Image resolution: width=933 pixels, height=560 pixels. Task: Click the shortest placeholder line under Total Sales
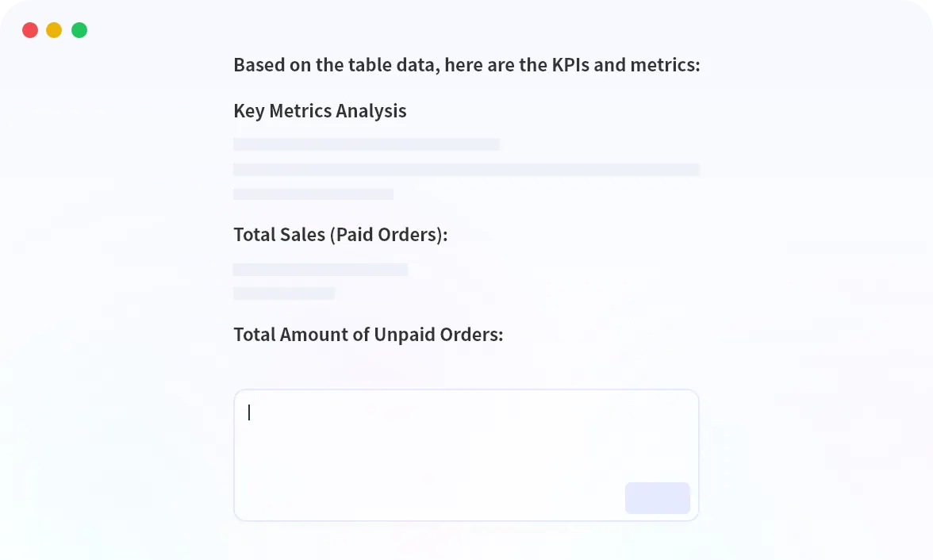click(284, 293)
